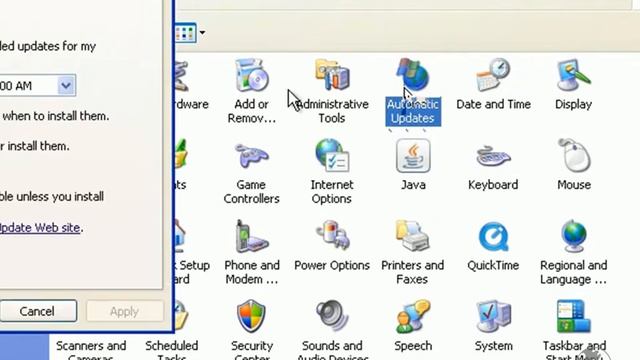Expand the Views dropdown arrow

(x=202, y=33)
